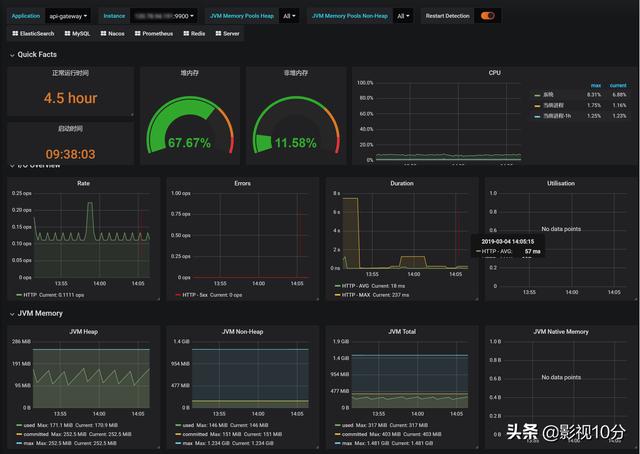The height and width of the screenshot is (454, 640).
Task: Sort CPU legend by current column
Action: pos(618,85)
